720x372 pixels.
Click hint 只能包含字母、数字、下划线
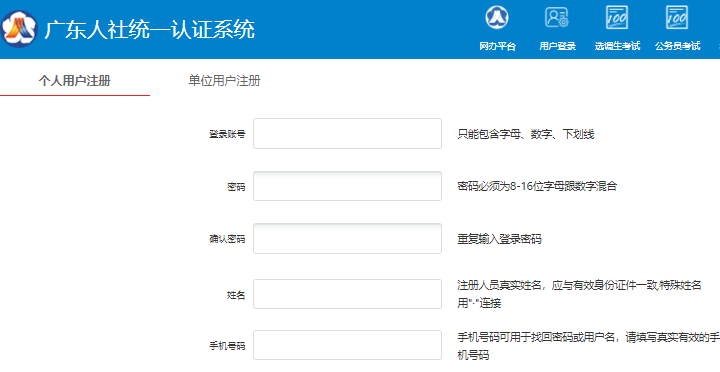[526, 134]
